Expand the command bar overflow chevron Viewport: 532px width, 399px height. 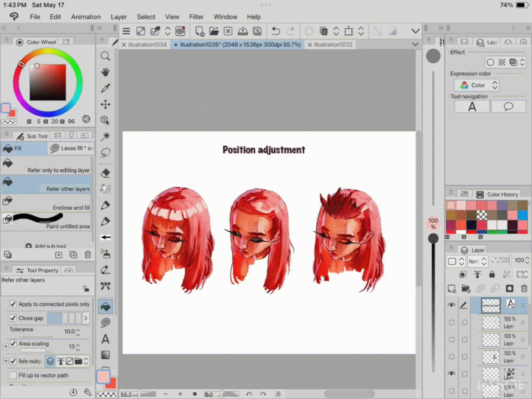[415, 31]
